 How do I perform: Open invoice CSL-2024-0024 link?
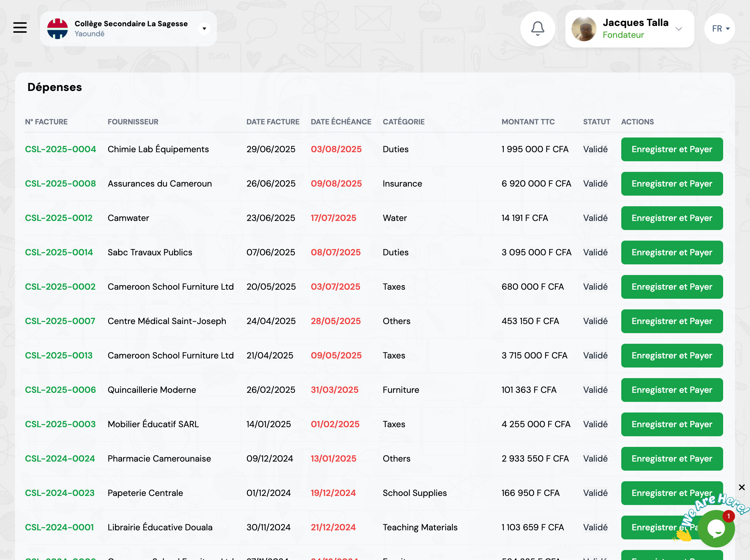[60, 459]
